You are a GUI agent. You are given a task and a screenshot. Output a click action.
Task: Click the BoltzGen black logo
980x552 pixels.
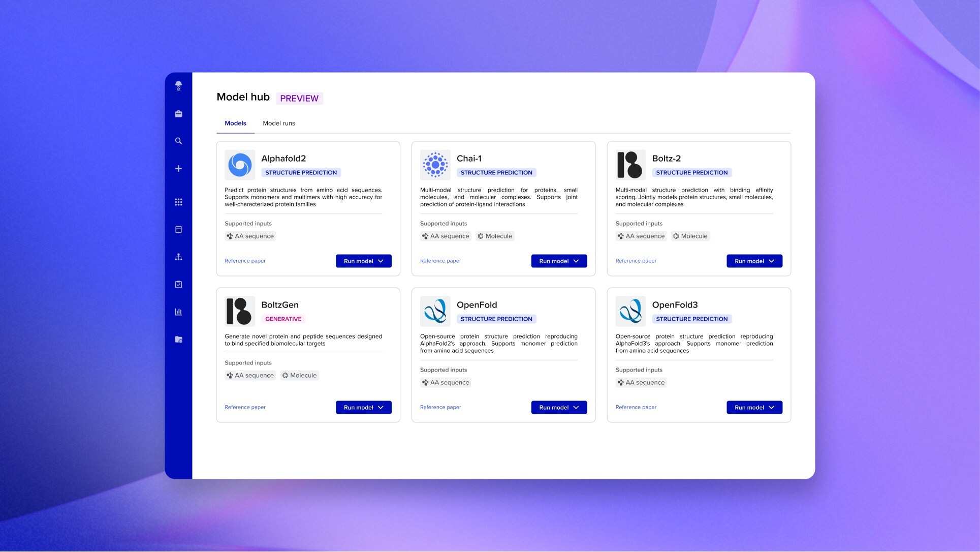[240, 311]
